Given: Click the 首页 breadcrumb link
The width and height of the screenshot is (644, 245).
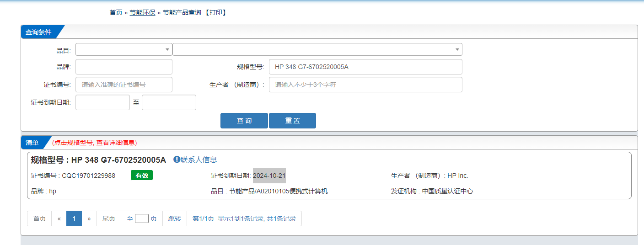Looking at the screenshot, I should (116, 12).
